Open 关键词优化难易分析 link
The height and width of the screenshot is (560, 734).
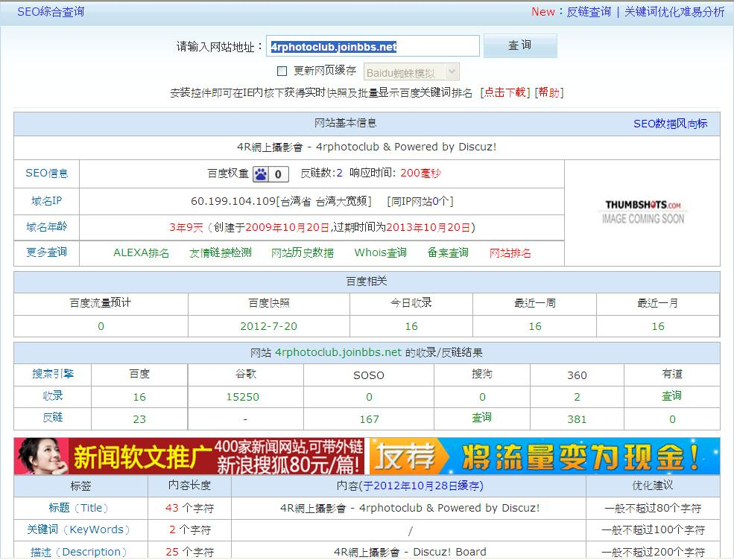[x=674, y=12]
